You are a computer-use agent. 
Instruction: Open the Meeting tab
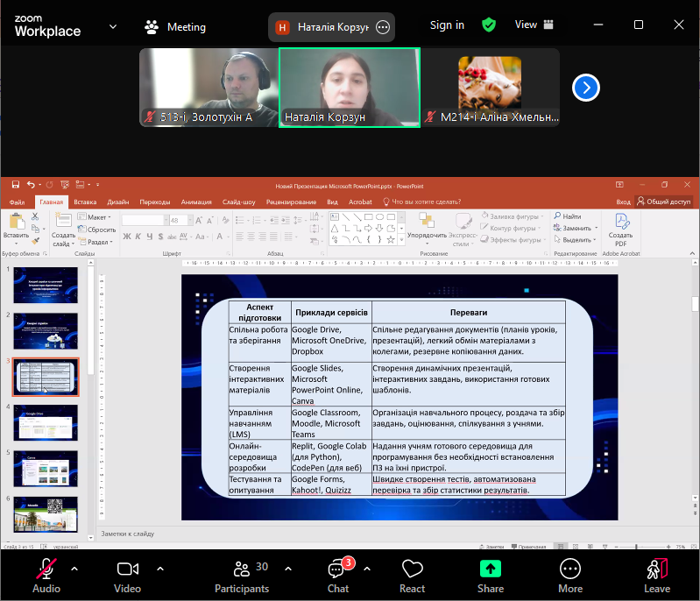point(176,27)
